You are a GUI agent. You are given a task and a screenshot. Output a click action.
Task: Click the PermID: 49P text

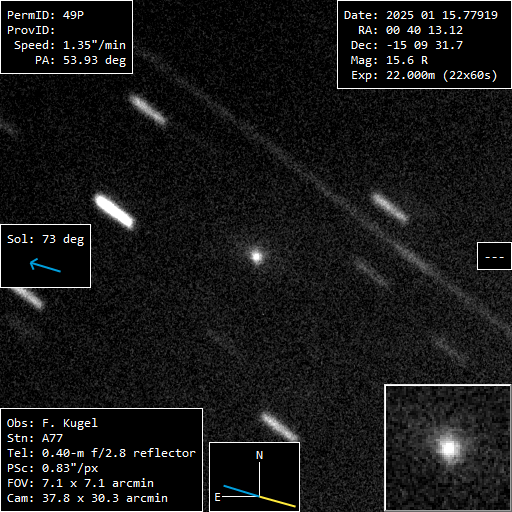pos(45,15)
